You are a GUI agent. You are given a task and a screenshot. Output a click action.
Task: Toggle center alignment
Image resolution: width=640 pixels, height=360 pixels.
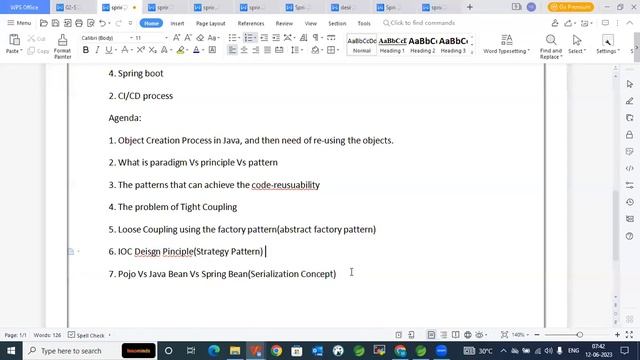pyautogui.click(x=244, y=50)
